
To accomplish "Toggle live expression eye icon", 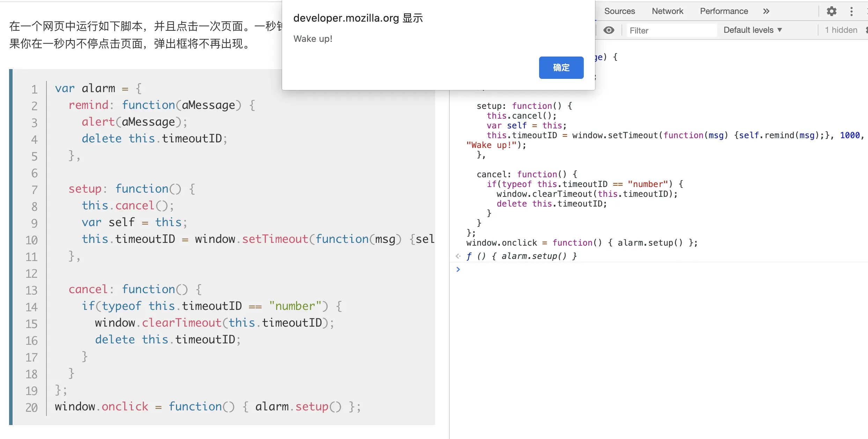I will pyautogui.click(x=609, y=30).
